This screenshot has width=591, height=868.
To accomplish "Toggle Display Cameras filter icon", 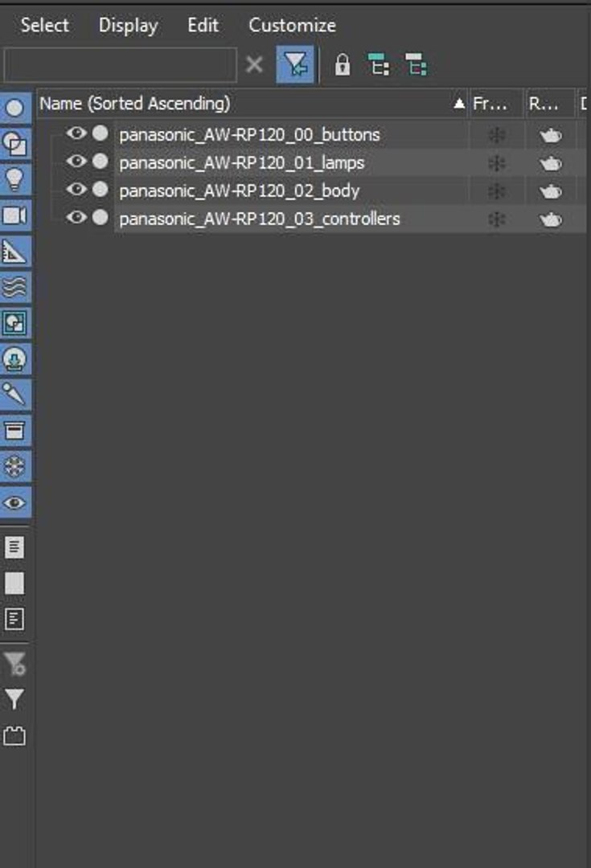I will 14,215.
